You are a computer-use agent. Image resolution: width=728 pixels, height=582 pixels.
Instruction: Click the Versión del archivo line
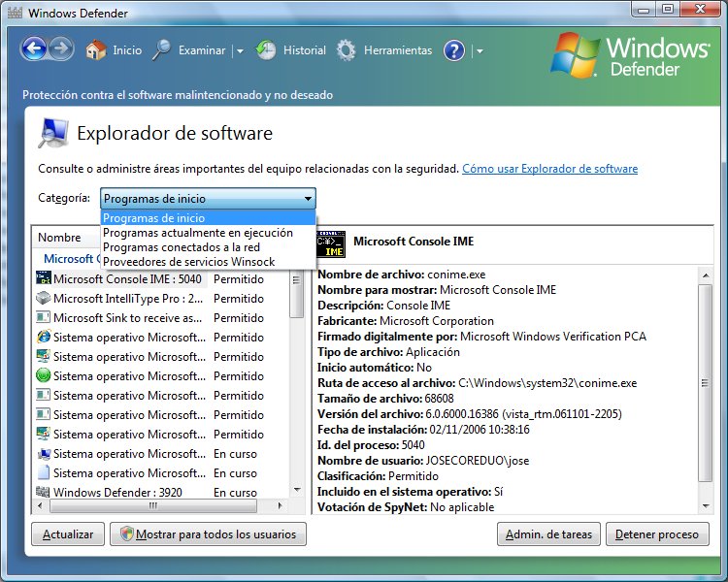click(470, 413)
